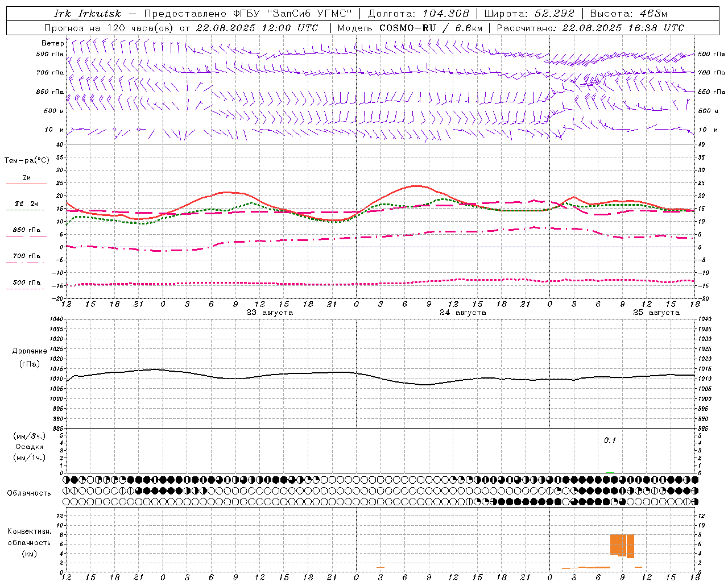Click the Давление panel label
This screenshot has width=728, height=582.
tap(30, 351)
